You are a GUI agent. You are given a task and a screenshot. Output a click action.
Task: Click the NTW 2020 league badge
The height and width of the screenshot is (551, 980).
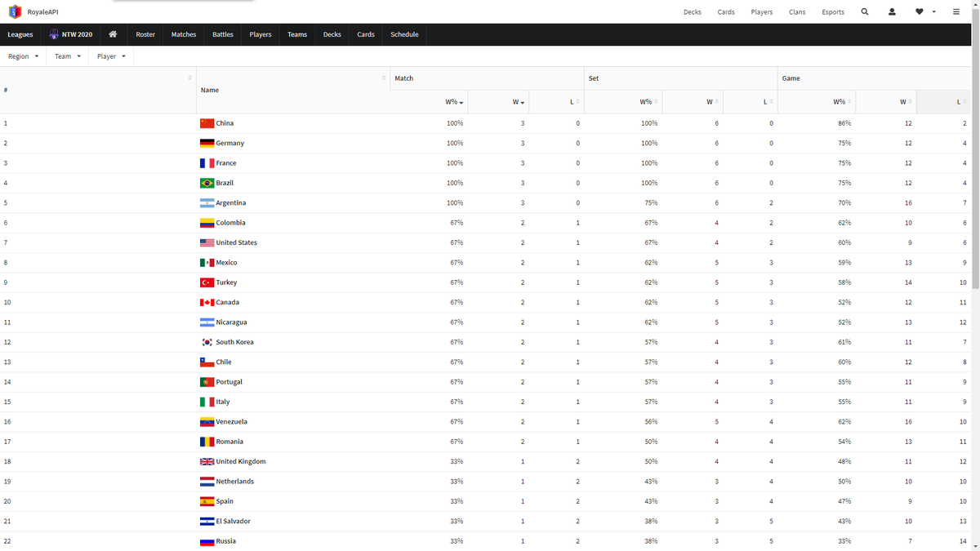coord(70,34)
